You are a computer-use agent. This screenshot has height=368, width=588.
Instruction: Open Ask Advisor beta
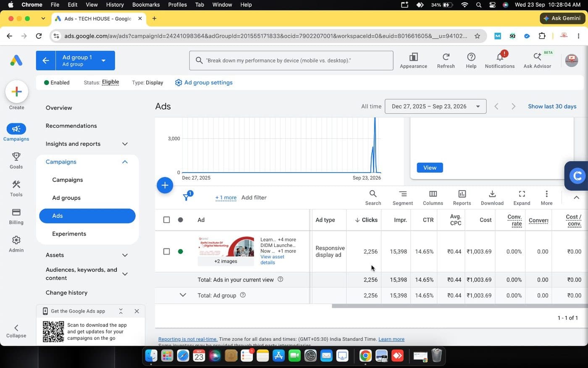(537, 61)
